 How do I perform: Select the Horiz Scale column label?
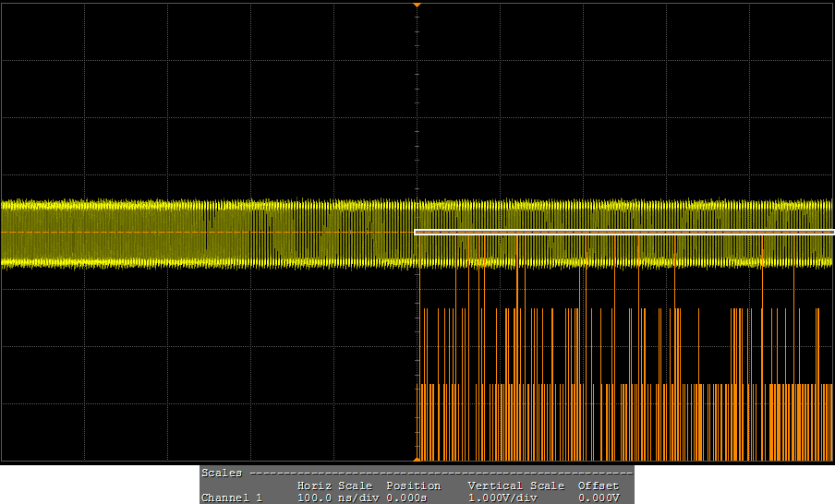[334, 486]
